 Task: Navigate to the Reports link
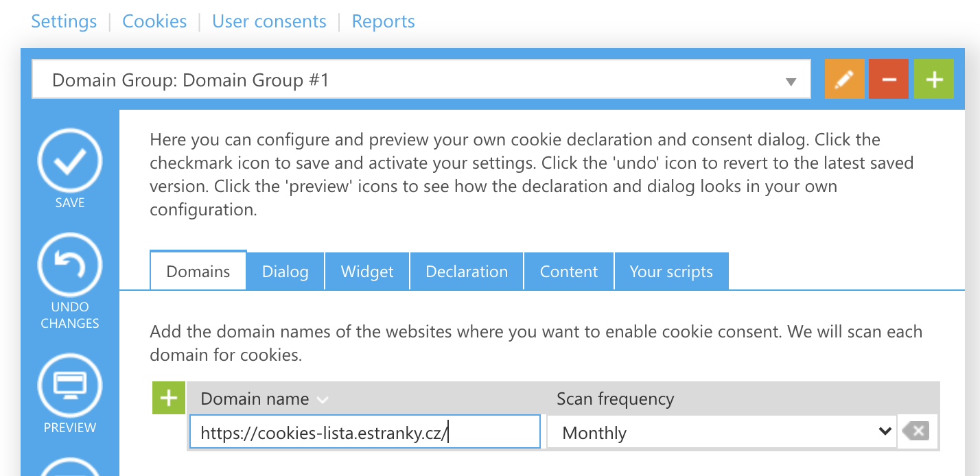383,21
